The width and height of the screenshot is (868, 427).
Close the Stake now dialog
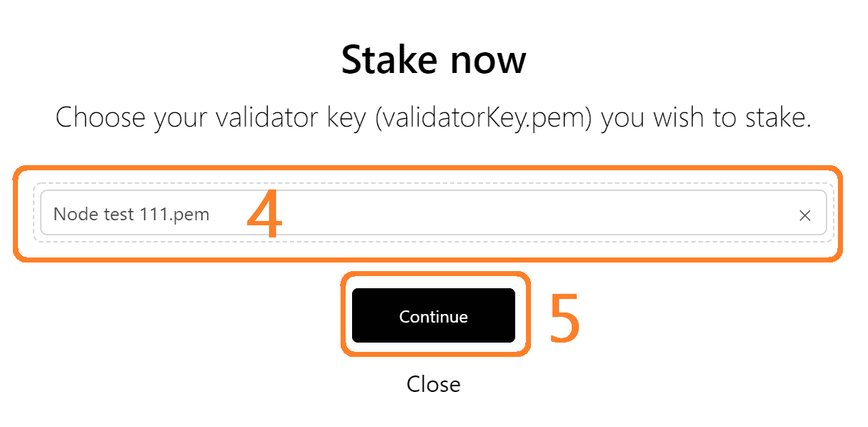pos(433,384)
